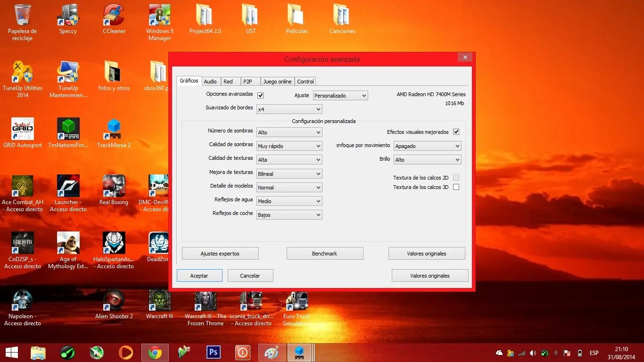Select the HaloSpartanAs... shortcut
This screenshot has width=644, height=362.
[x=114, y=250]
